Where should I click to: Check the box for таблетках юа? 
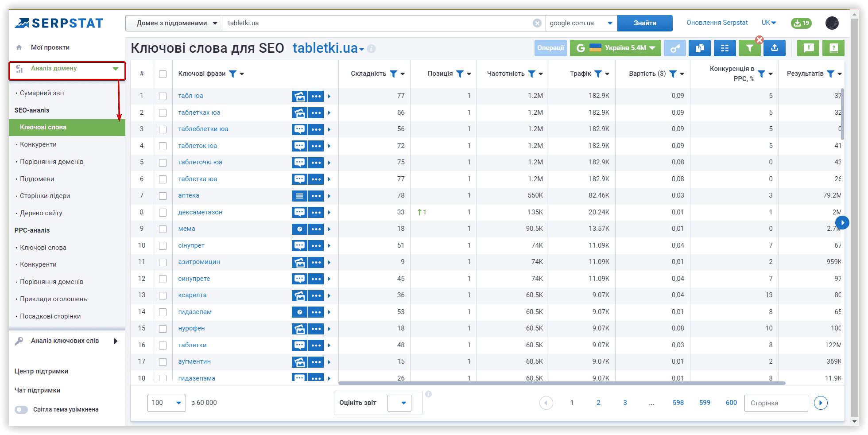click(163, 113)
